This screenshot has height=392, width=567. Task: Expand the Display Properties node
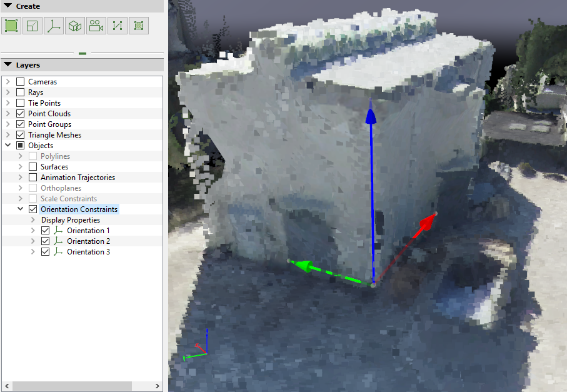33,220
